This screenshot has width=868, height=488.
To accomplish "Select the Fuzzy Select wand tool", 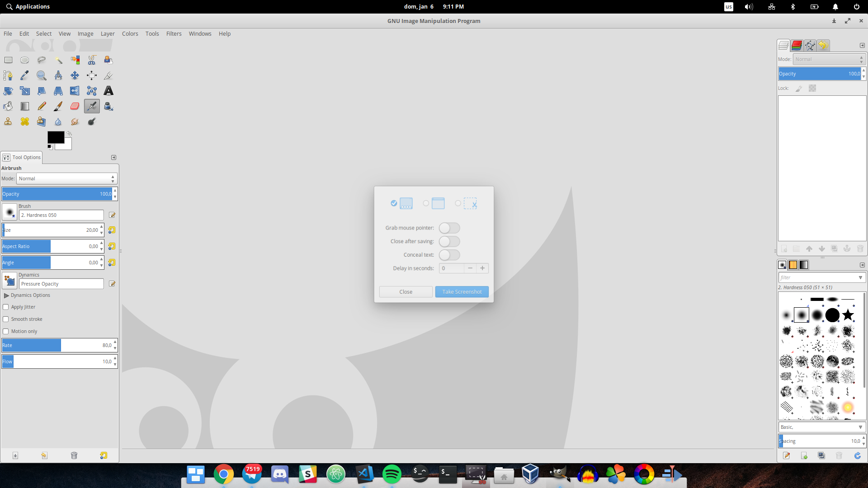I will point(58,60).
